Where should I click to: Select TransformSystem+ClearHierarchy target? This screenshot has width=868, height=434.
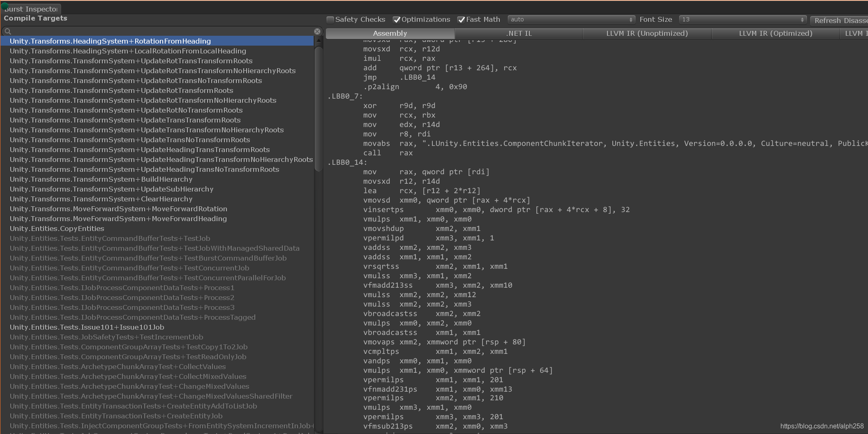(157, 199)
